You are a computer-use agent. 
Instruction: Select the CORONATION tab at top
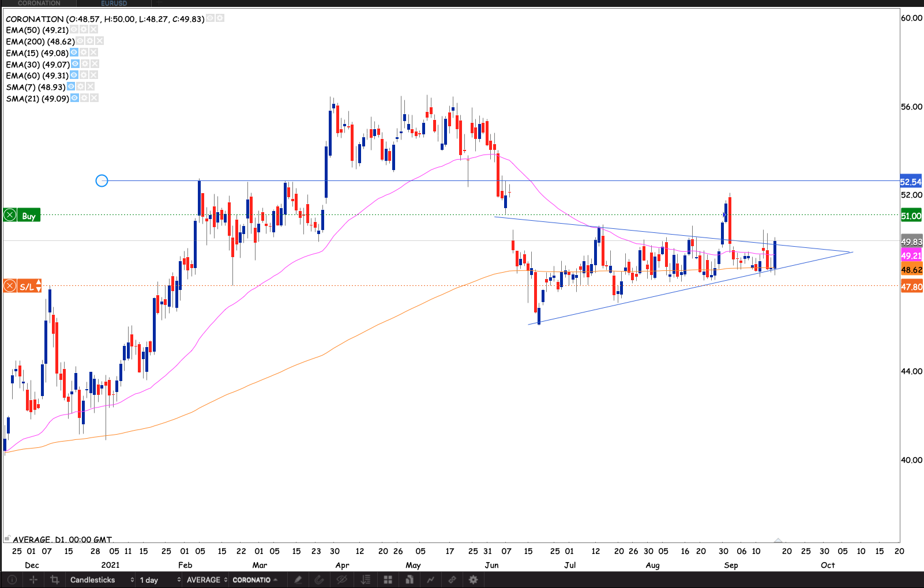(x=39, y=3)
